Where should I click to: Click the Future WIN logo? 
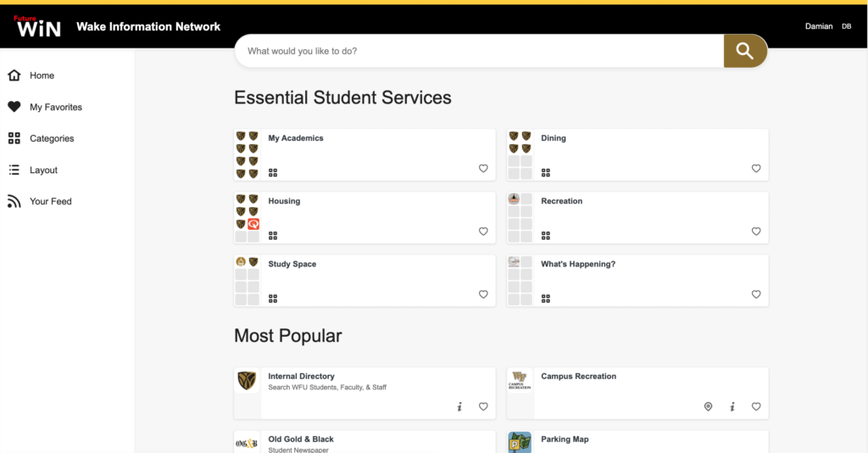pyautogui.click(x=37, y=26)
